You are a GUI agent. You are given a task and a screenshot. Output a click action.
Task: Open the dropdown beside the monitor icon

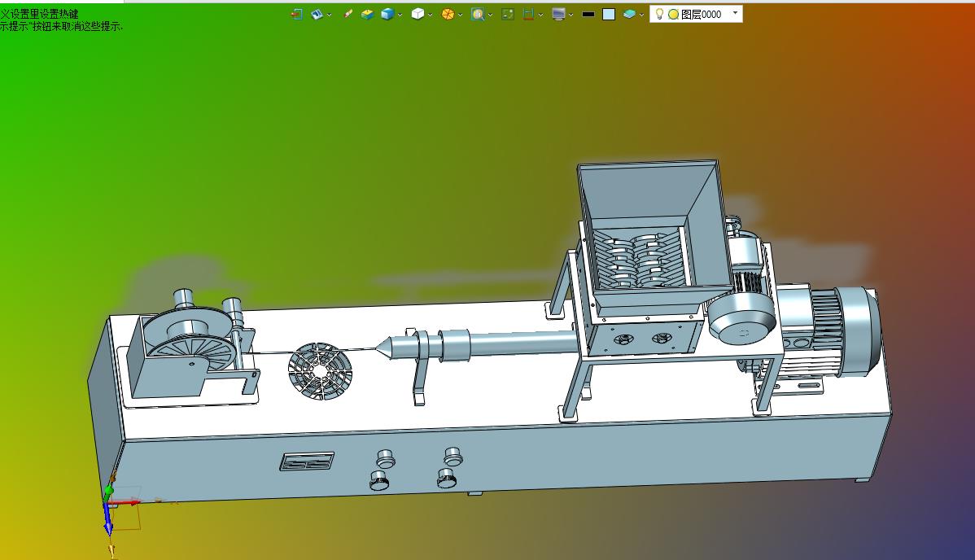point(571,15)
